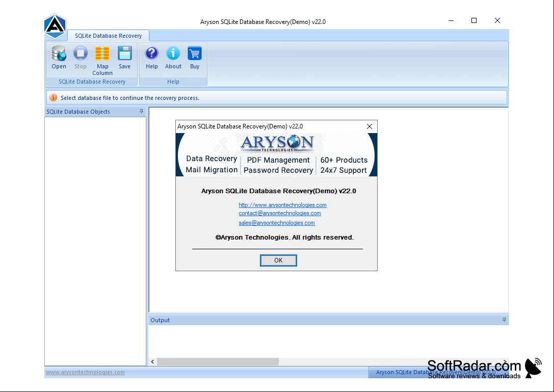Pin the Output panel
Screen dimensions: 554x392
click(x=504, y=320)
